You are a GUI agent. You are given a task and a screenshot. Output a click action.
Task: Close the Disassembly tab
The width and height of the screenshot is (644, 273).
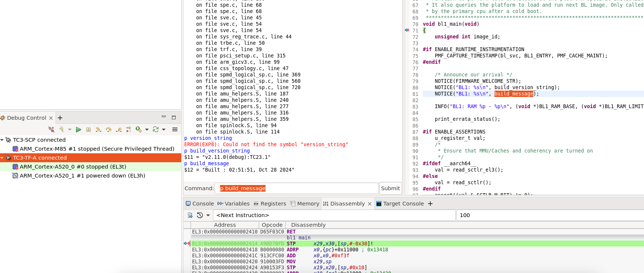pos(370,204)
